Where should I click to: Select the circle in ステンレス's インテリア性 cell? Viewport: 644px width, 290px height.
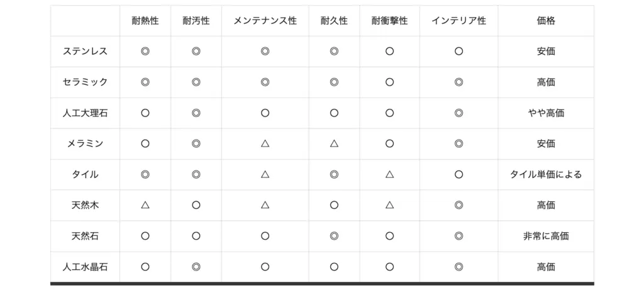458,52
